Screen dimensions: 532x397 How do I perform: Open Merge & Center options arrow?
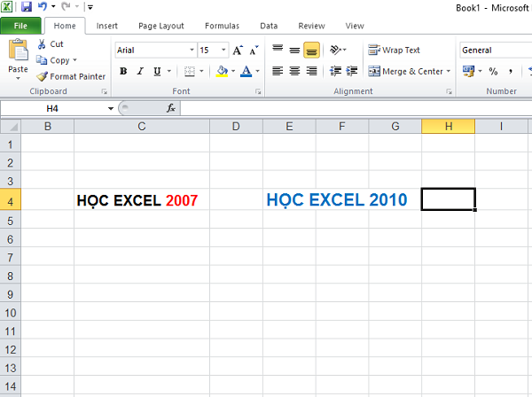pos(449,71)
